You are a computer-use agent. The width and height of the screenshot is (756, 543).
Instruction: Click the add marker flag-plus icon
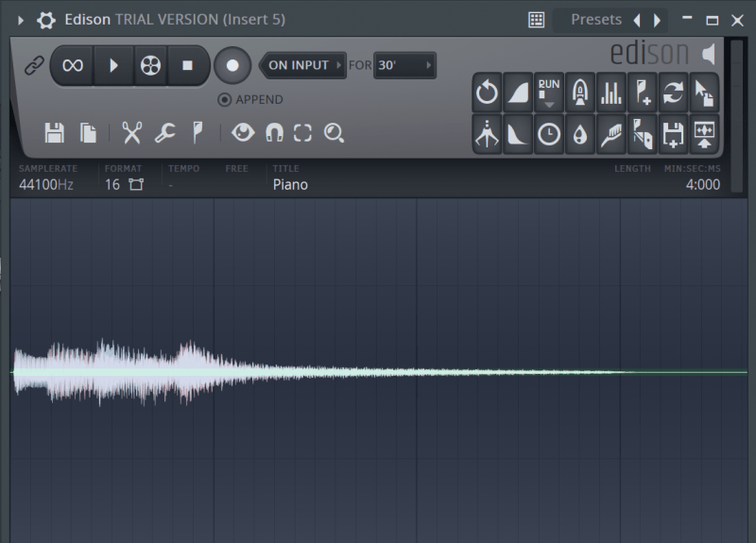point(643,93)
